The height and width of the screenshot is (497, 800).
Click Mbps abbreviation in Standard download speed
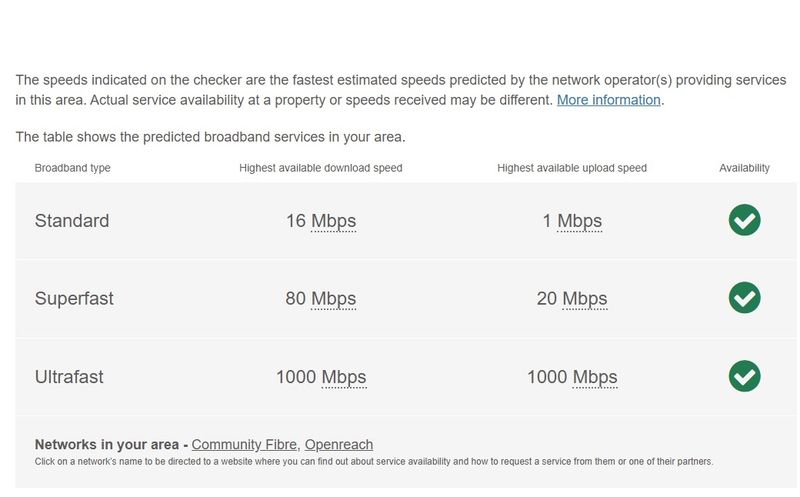[x=334, y=221]
